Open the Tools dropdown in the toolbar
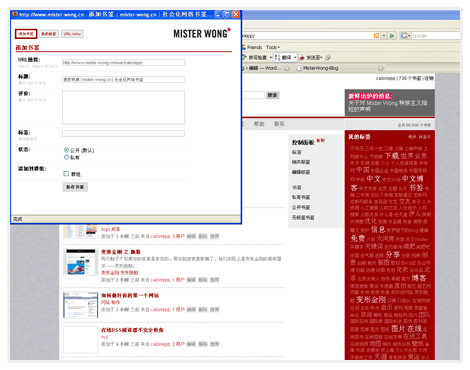This screenshot has height=370, width=470. [x=273, y=47]
